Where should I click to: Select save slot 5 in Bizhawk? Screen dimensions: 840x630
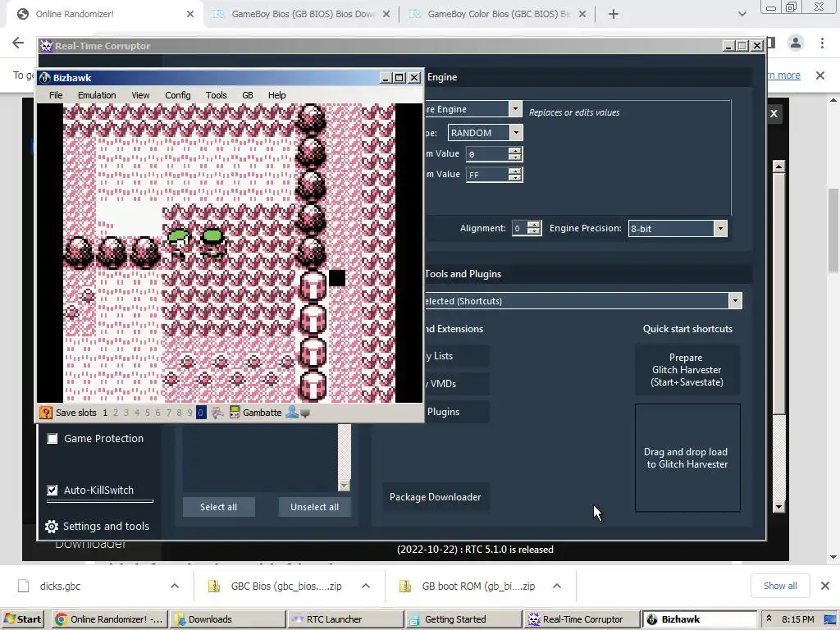(x=148, y=413)
